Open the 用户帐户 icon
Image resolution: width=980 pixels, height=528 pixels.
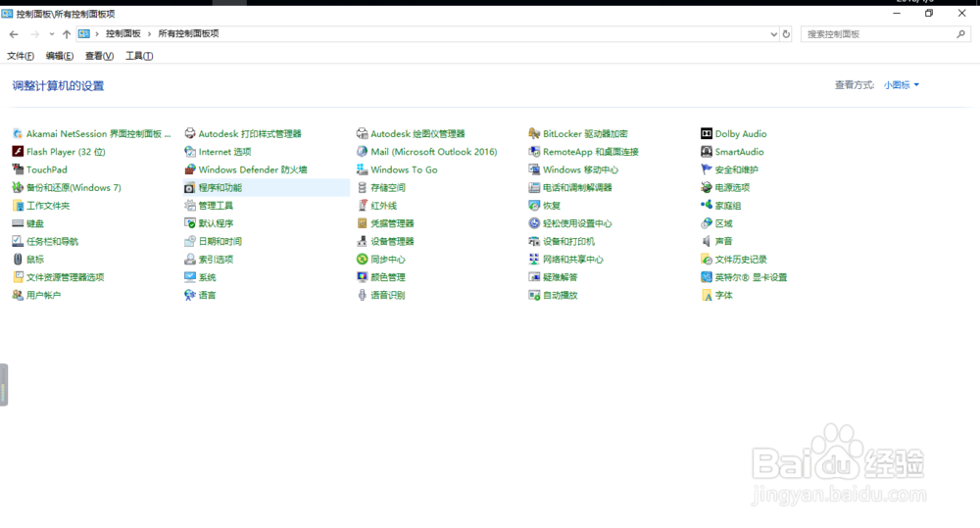[18, 295]
